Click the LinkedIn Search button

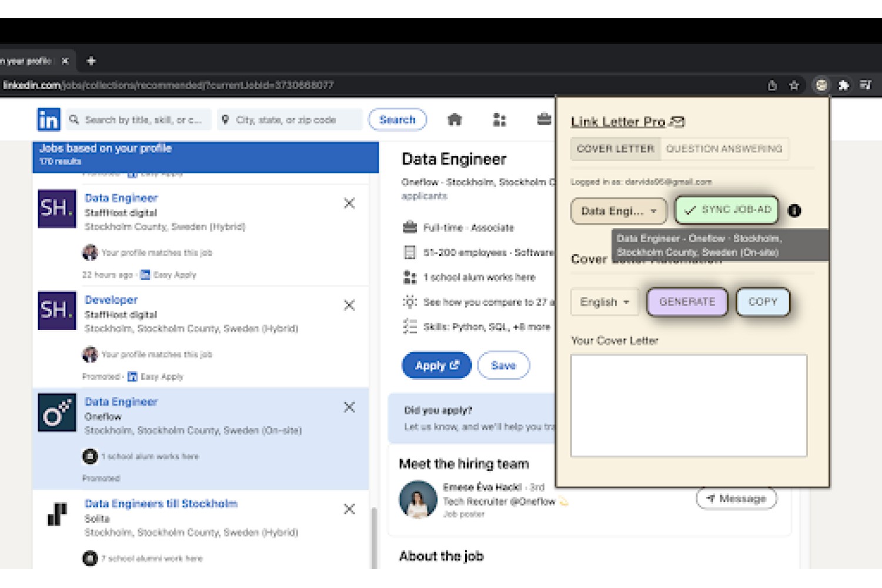point(397,120)
